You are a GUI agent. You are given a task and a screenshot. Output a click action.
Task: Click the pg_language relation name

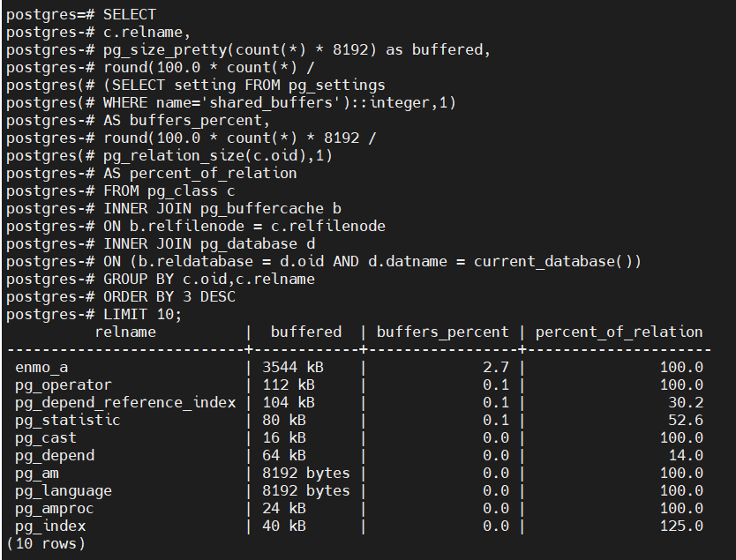[63, 490]
